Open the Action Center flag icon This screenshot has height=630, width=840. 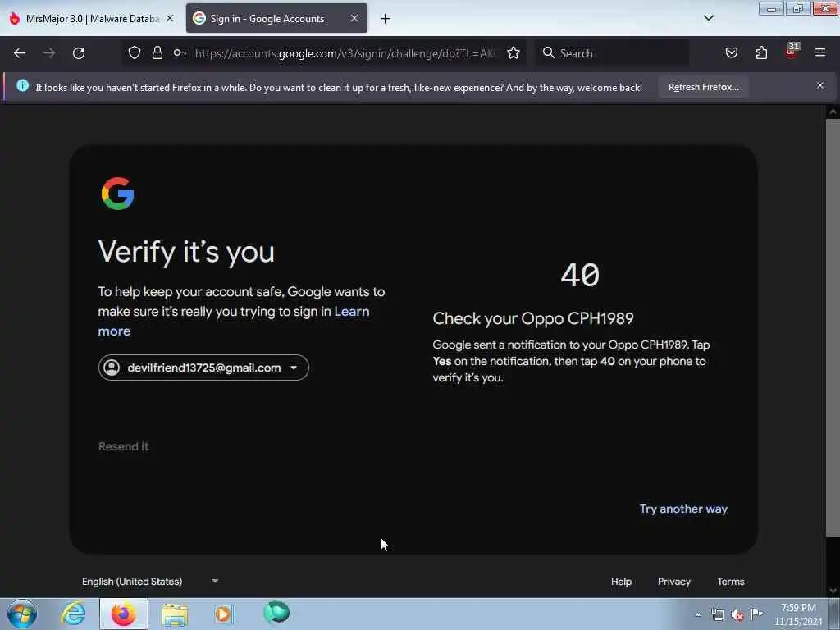[756, 614]
